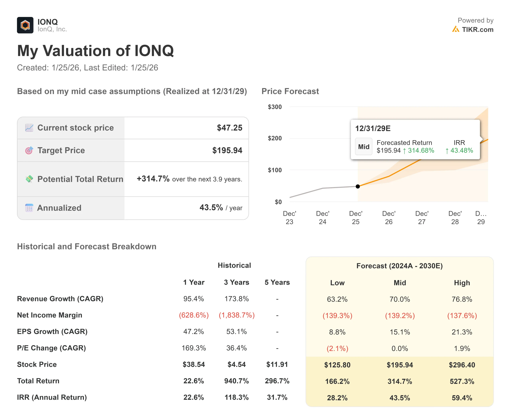The image size is (511, 420).
Task: Click the $195.94 target price value
Action: click(x=227, y=150)
